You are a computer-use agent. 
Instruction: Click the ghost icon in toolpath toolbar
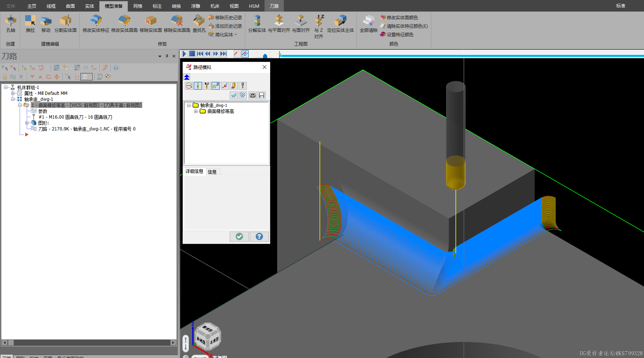21,77
